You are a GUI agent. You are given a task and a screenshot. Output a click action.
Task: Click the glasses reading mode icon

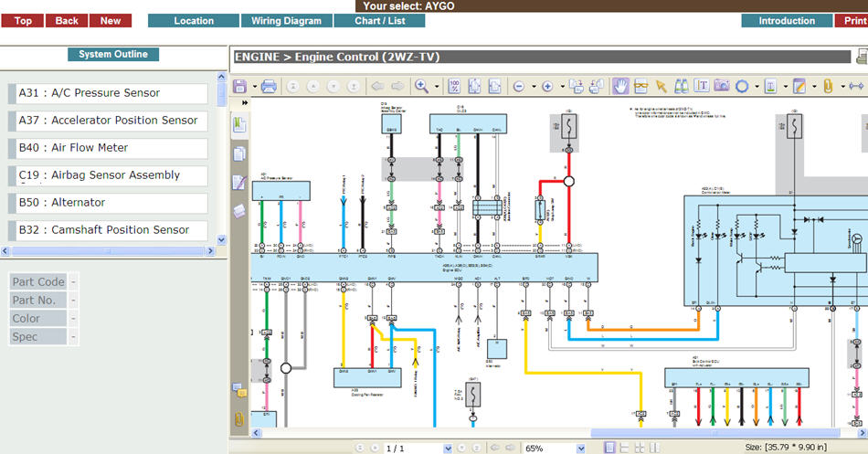[640, 87]
